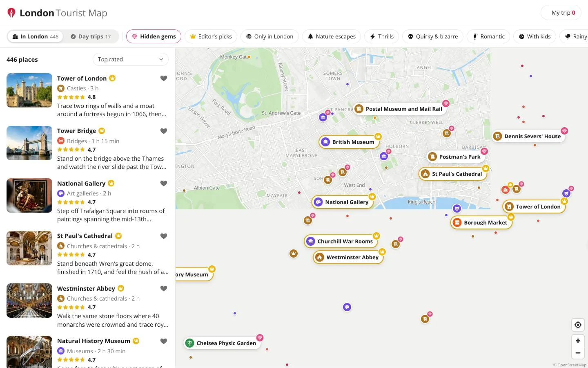Click the Postman's Park map marker

tap(455, 157)
